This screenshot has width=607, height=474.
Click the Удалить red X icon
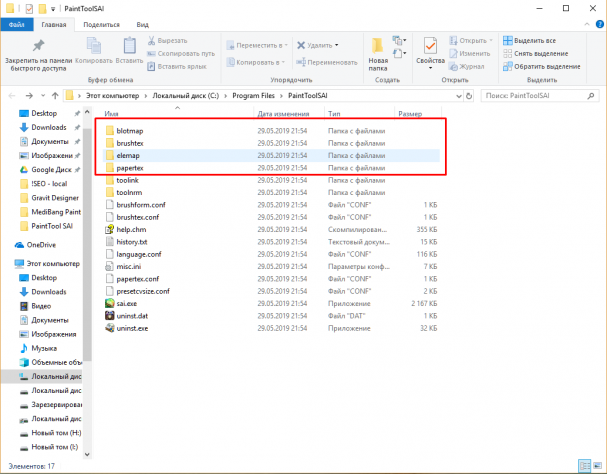[302, 45]
